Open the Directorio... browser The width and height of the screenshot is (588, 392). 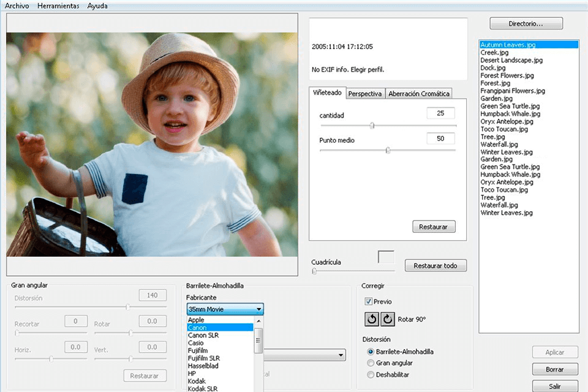coord(526,23)
